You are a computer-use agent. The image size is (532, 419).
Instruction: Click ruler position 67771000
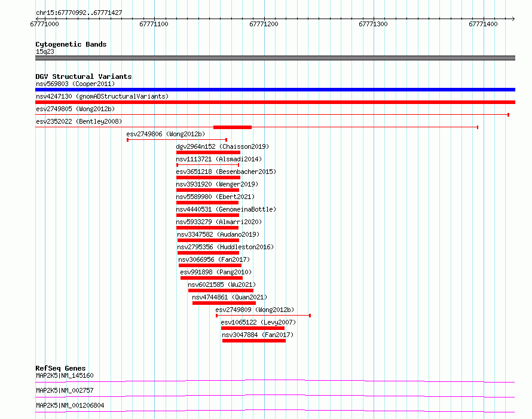coord(44,24)
